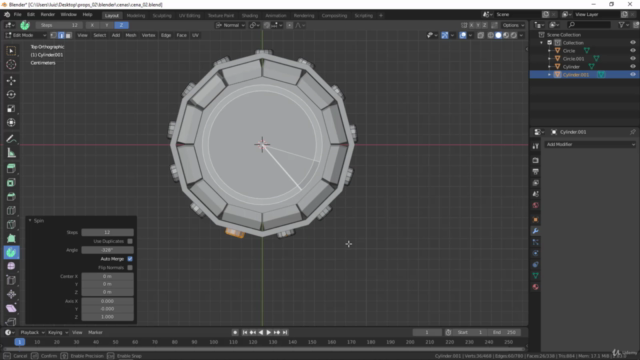
Task: Click the active Spin tool
Action: click(x=11, y=252)
